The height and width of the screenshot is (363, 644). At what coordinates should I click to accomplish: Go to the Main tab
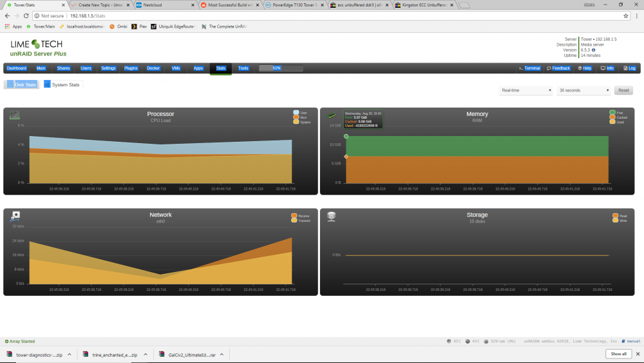point(41,68)
